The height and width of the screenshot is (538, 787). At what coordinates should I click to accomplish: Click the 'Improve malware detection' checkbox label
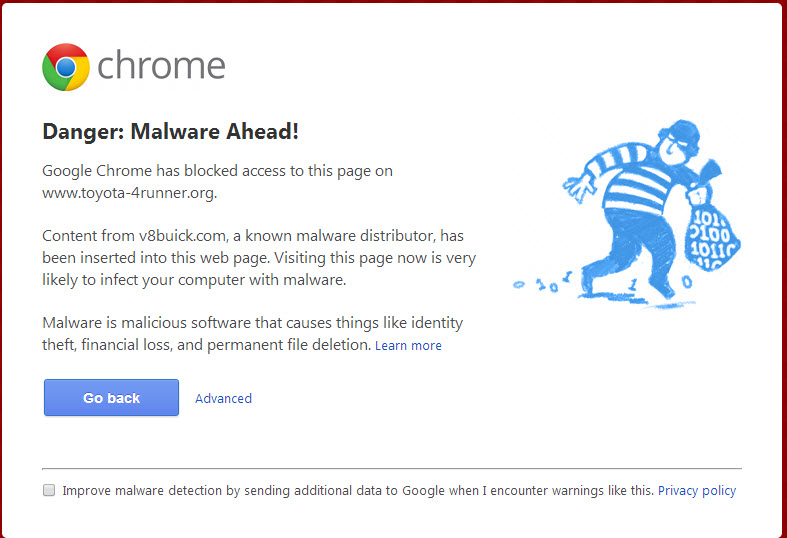click(x=358, y=490)
